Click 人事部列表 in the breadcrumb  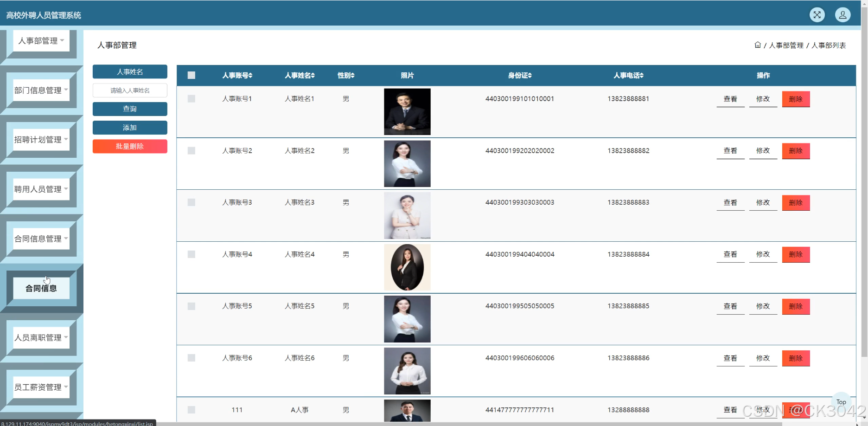point(829,45)
